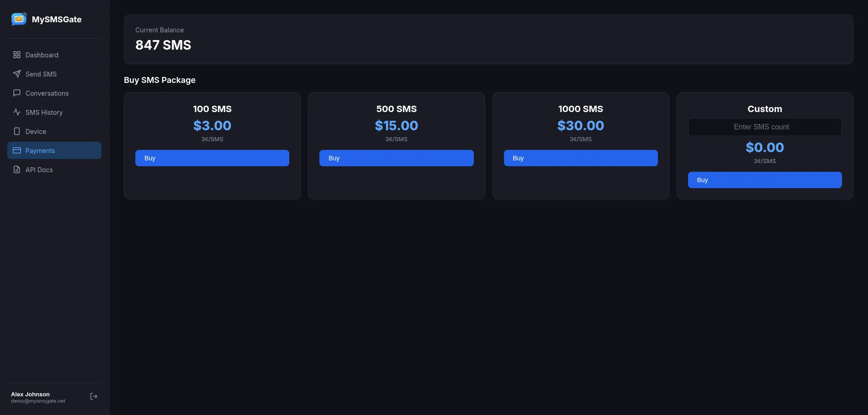Open the Conversations section

click(46, 93)
